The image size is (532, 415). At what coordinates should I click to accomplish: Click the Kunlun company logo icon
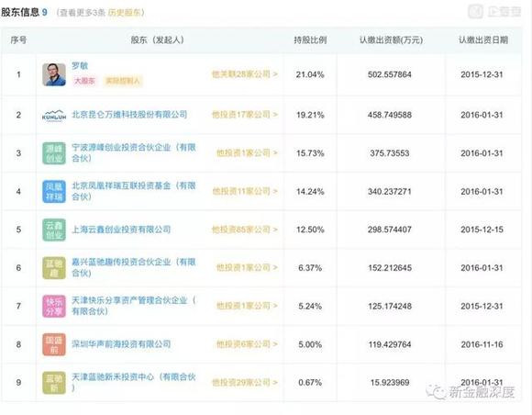tap(54, 115)
